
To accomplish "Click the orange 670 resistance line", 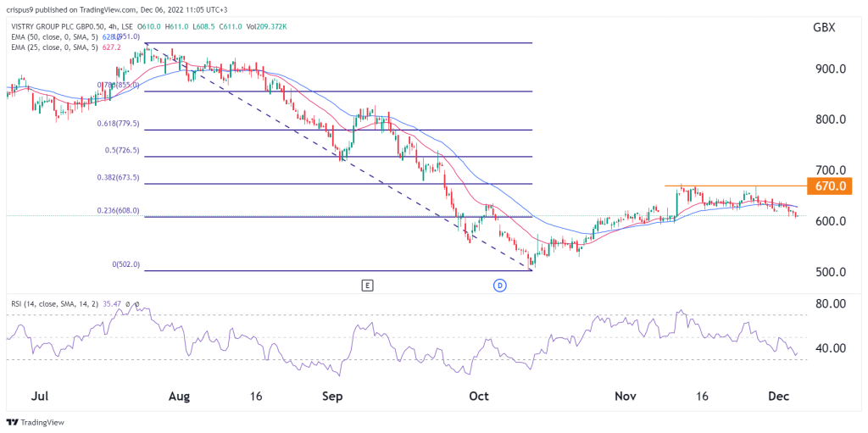I will coord(736,186).
